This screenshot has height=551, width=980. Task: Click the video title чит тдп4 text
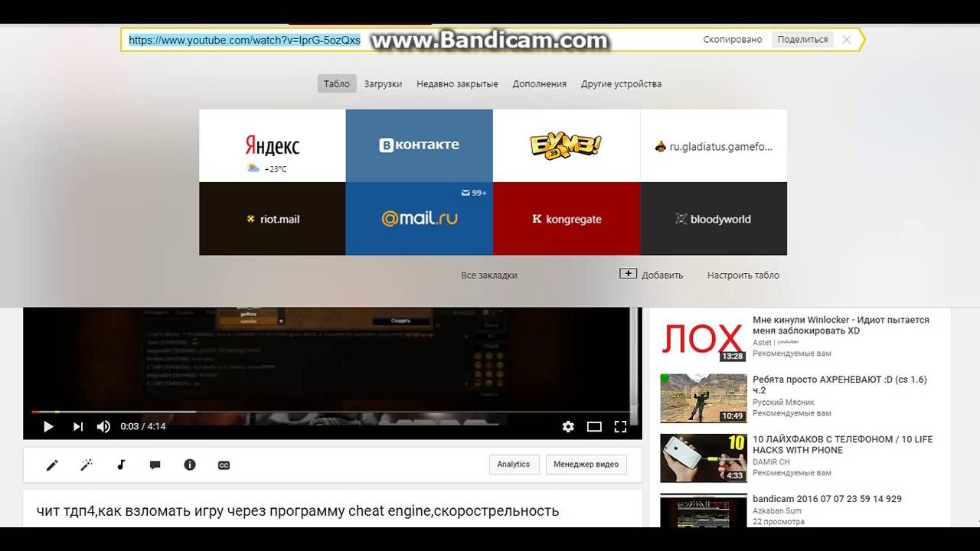(298, 510)
